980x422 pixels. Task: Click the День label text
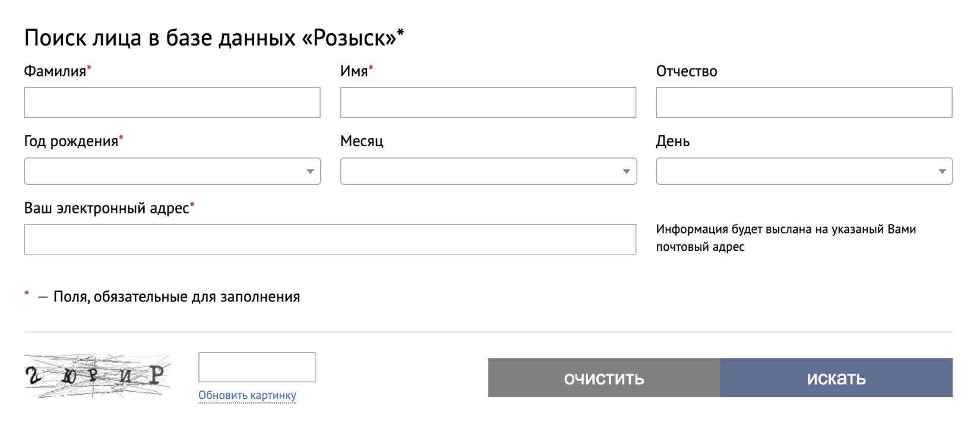pos(672,141)
